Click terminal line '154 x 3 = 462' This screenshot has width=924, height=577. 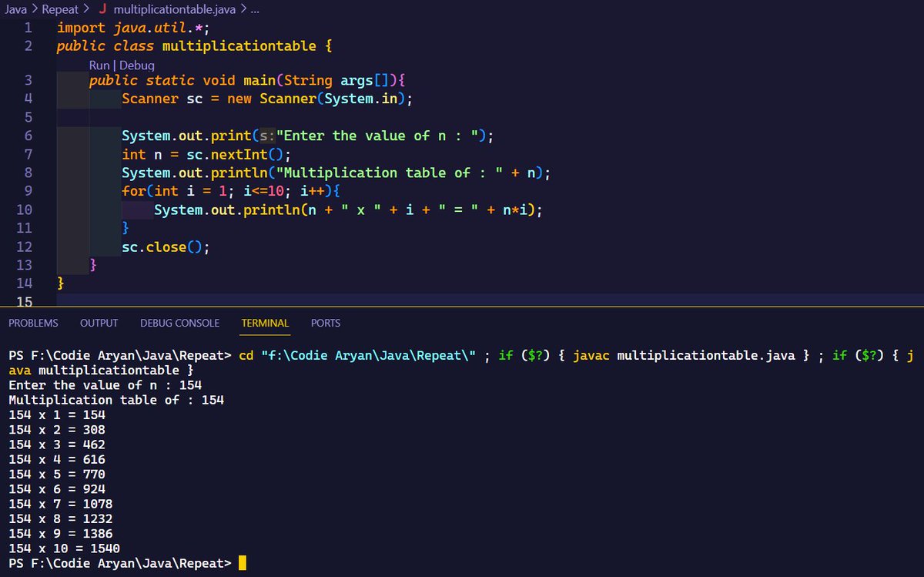tap(56, 444)
